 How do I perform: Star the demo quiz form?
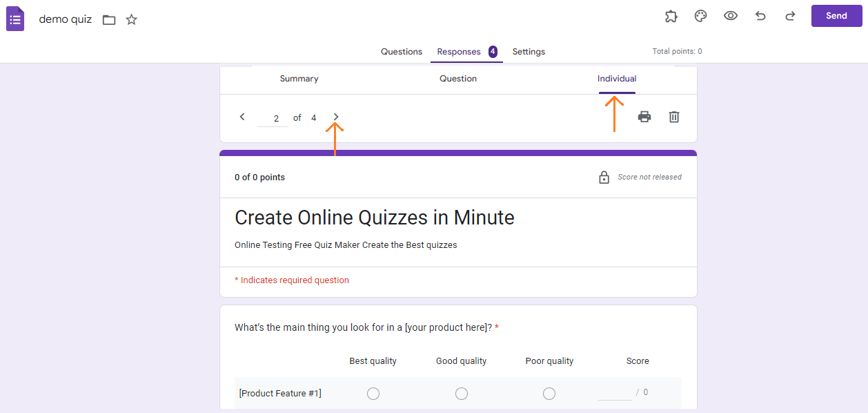point(132,19)
